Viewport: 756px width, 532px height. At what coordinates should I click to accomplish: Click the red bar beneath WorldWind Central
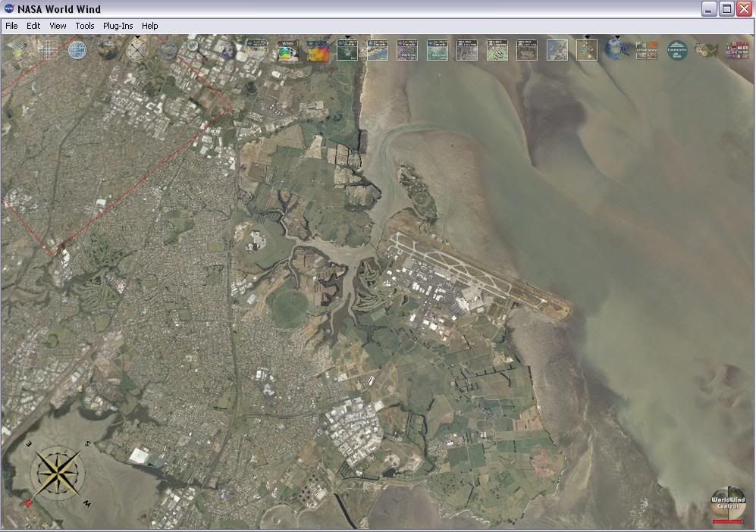coord(728,521)
